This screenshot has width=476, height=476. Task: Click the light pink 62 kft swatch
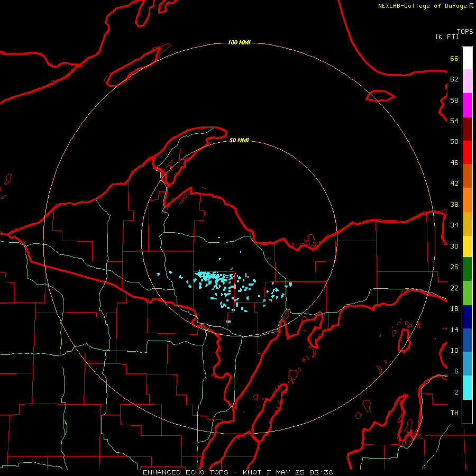[467, 81]
